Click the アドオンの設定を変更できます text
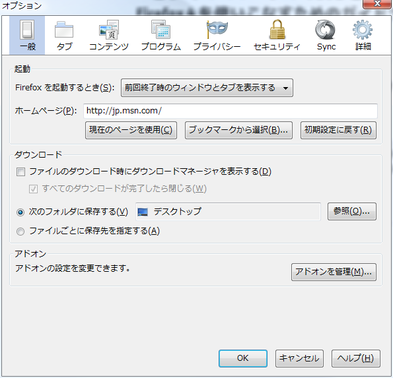 (x=72, y=268)
